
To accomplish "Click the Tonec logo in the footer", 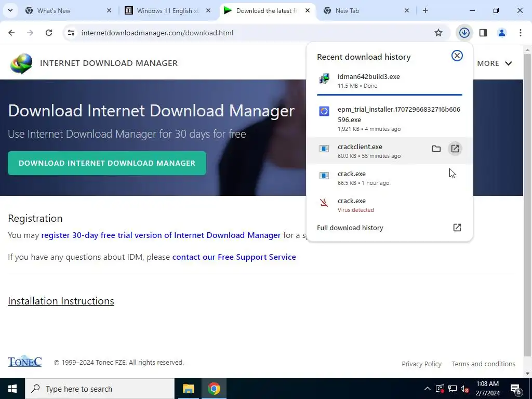I will 25,362.
